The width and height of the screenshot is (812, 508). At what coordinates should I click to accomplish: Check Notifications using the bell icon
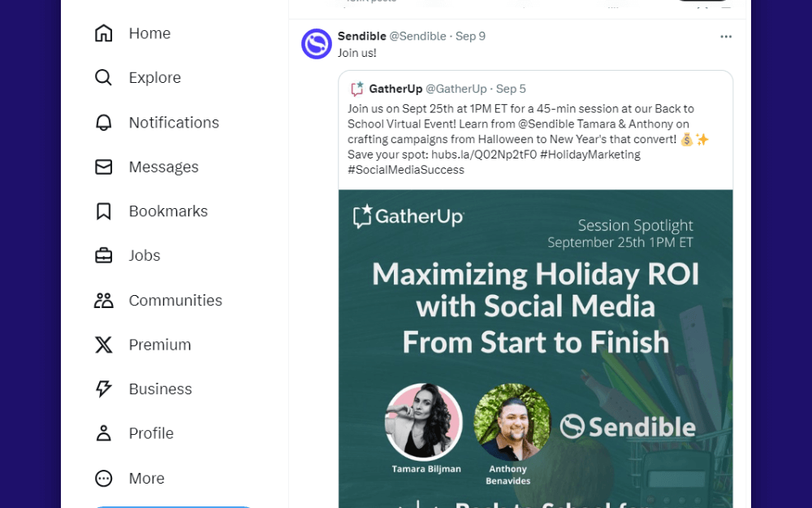click(x=103, y=122)
